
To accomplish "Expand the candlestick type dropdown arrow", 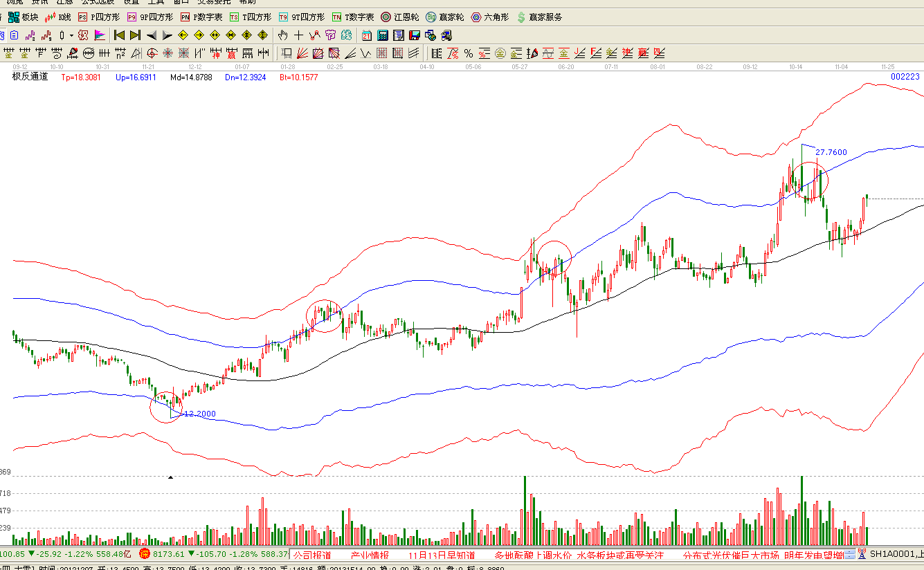I will [x=71, y=35].
